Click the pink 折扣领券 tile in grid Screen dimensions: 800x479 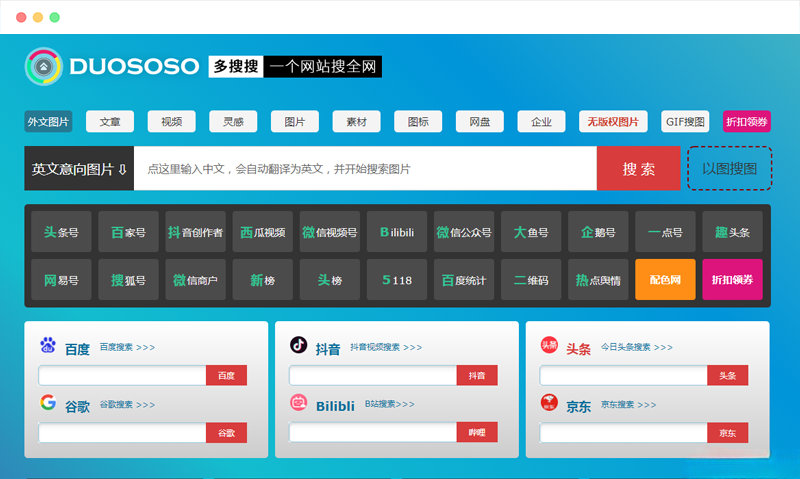click(732, 280)
